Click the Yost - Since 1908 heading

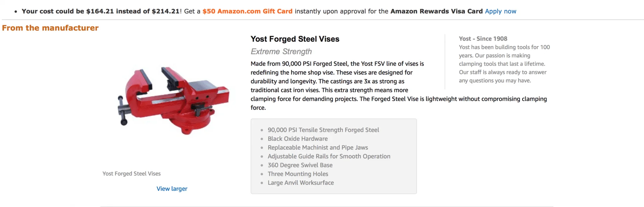point(483,39)
